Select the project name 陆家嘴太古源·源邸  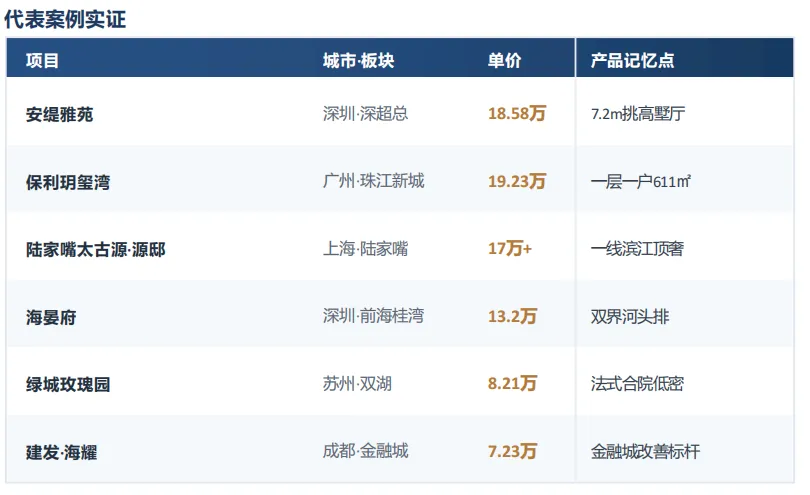coord(96,250)
